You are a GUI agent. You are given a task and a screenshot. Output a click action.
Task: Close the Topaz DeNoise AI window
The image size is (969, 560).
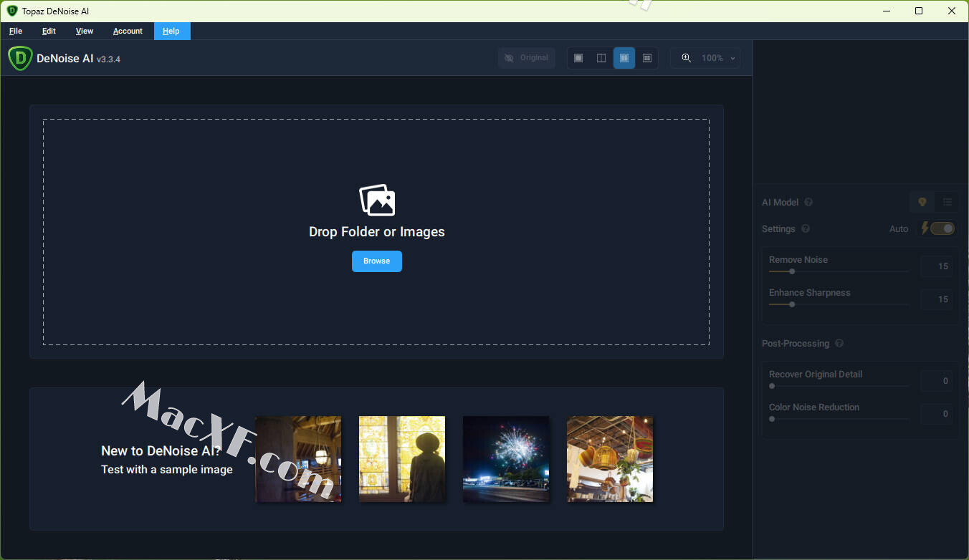[952, 11]
